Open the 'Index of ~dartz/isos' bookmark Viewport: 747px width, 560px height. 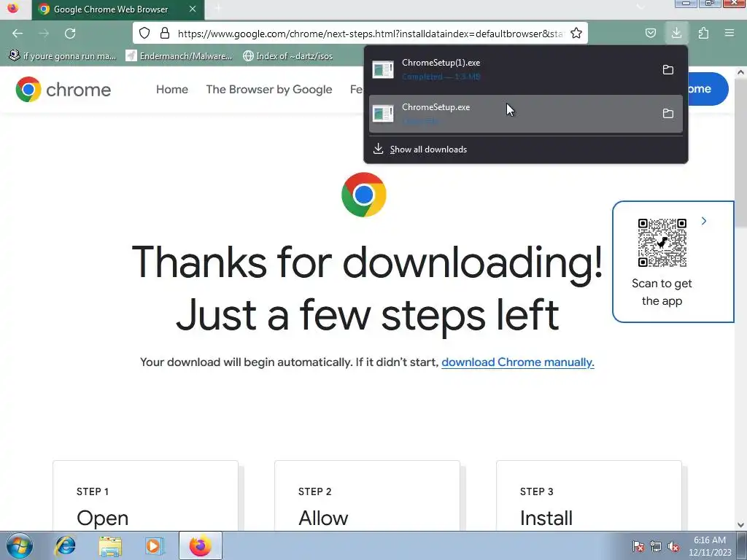tap(287, 56)
